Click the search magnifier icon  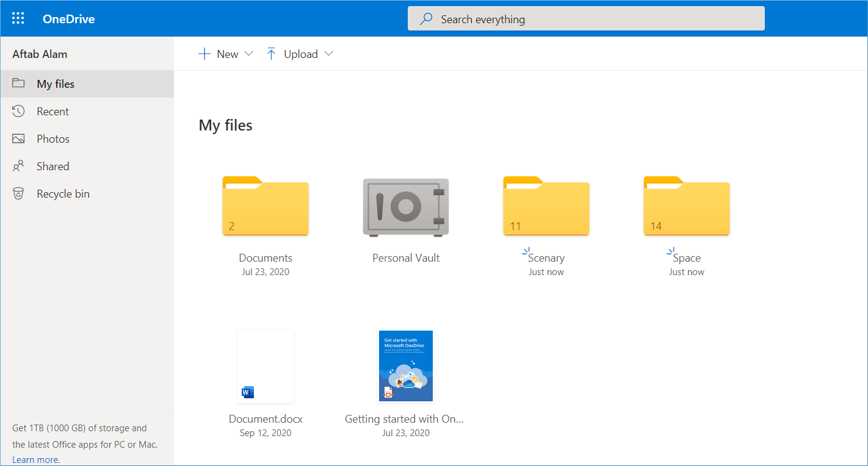[x=425, y=19]
